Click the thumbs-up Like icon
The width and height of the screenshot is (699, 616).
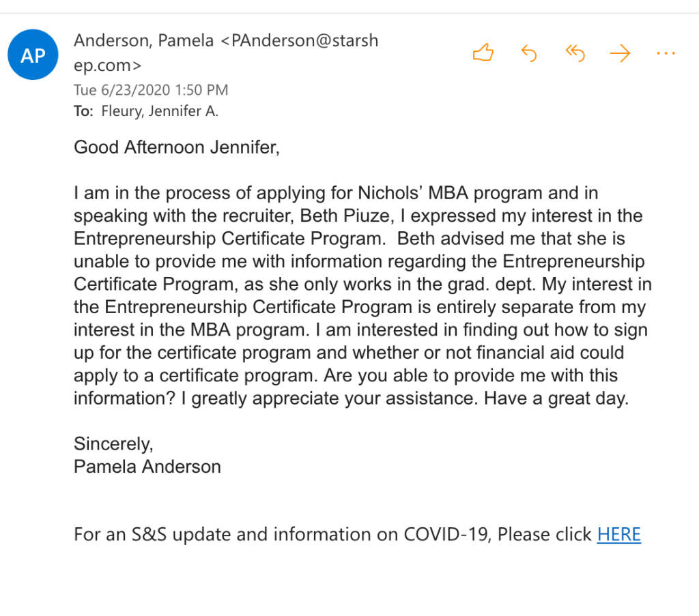[483, 53]
